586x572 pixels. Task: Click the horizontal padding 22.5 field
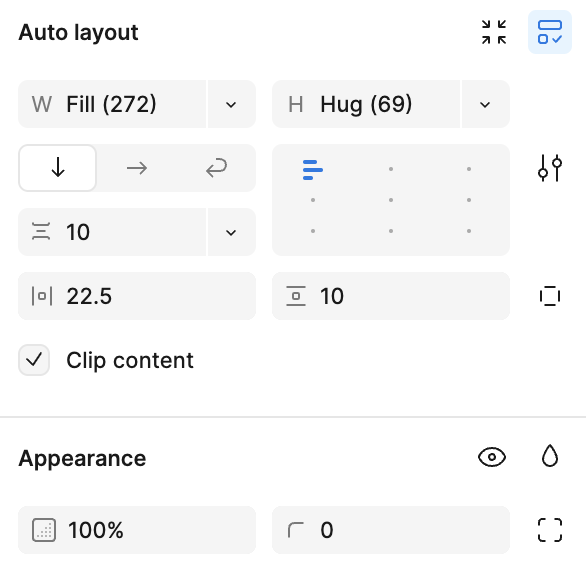tap(137, 296)
